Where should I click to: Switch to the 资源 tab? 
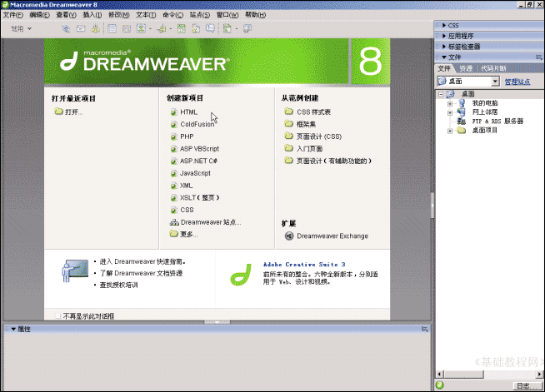point(466,68)
